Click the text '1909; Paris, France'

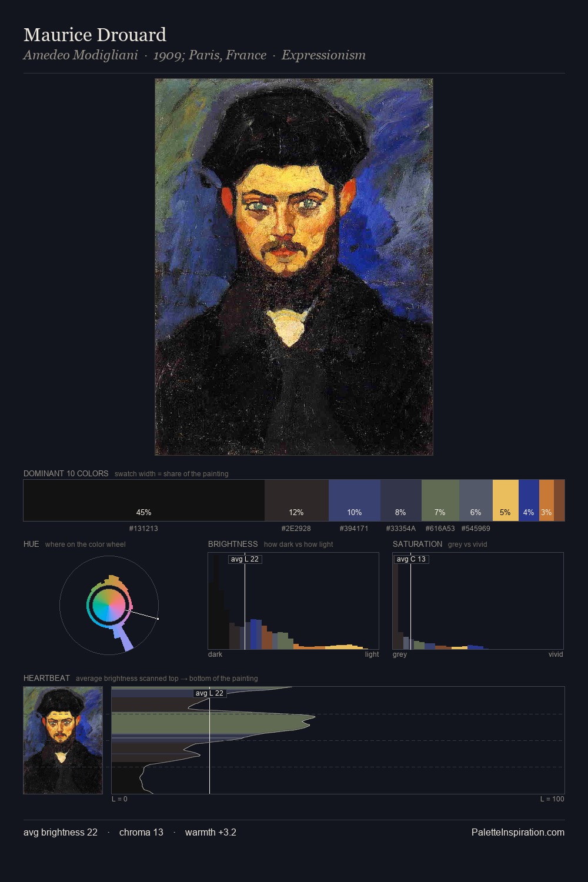[x=210, y=55]
